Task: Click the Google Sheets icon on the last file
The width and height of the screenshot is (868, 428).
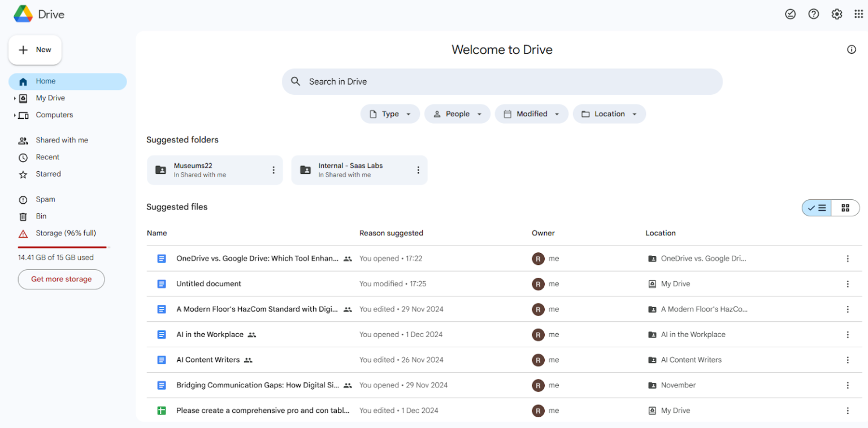Action: coord(162,410)
